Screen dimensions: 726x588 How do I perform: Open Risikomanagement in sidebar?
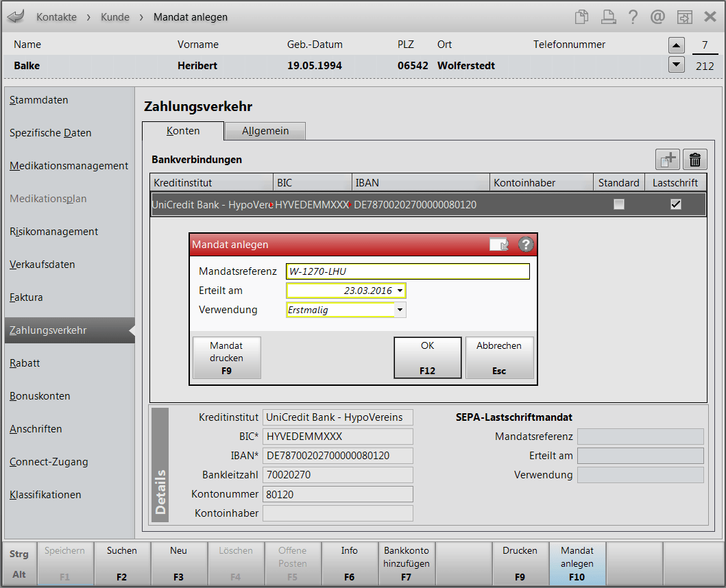click(x=53, y=232)
